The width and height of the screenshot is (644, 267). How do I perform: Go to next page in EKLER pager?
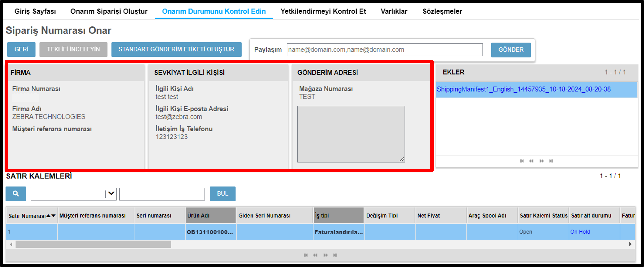click(542, 161)
